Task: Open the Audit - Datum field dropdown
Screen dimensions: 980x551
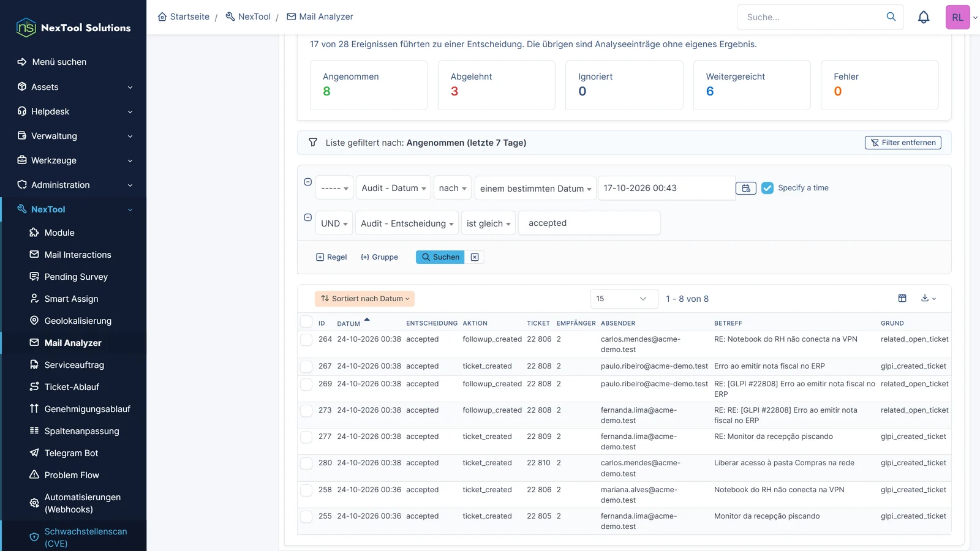Action: click(x=393, y=188)
